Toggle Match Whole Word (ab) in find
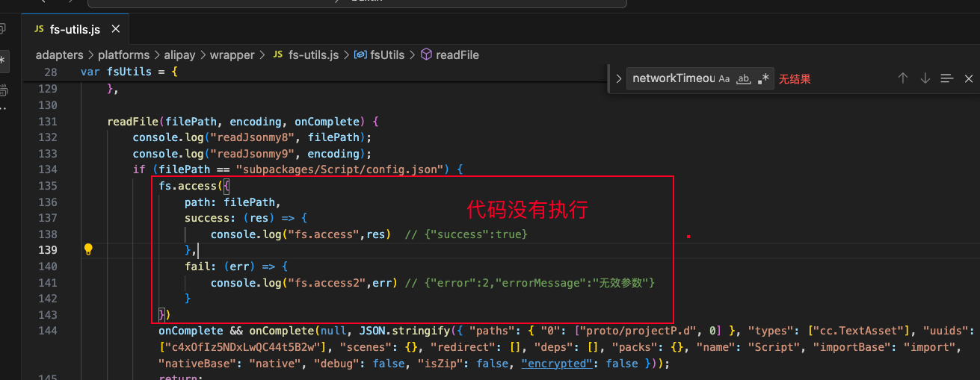The width and height of the screenshot is (980, 380). point(744,78)
